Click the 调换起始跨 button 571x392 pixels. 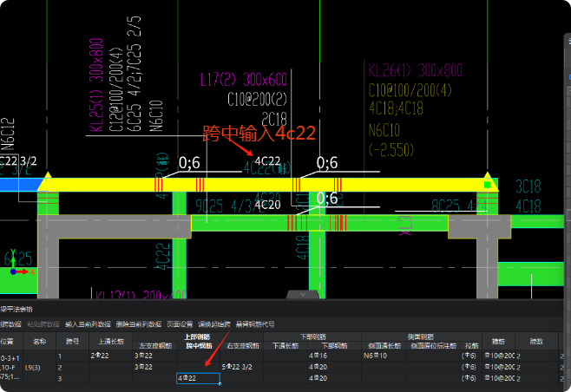pyautogui.click(x=214, y=324)
